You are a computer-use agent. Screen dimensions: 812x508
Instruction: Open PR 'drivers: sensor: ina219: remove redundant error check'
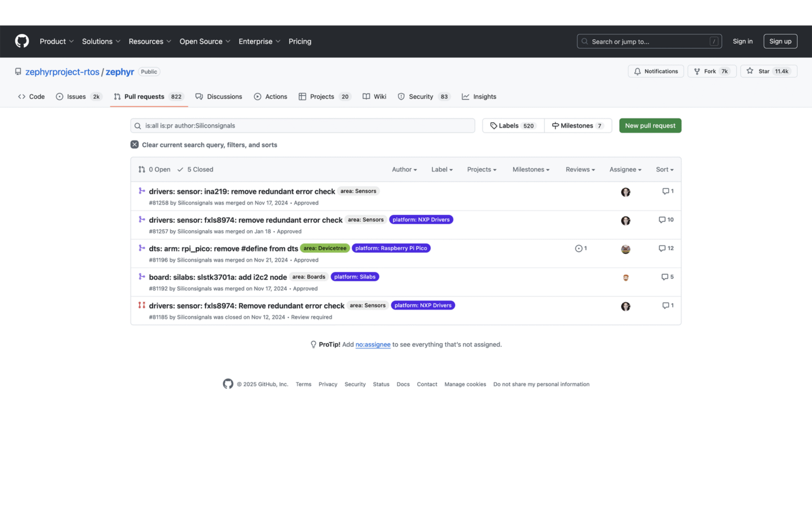click(242, 191)
